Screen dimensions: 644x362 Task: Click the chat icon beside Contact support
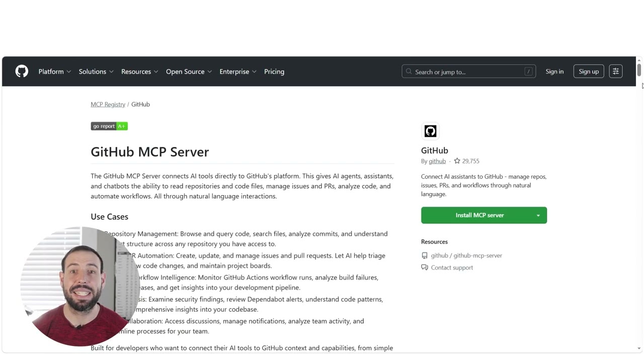[x=425, y=267]
